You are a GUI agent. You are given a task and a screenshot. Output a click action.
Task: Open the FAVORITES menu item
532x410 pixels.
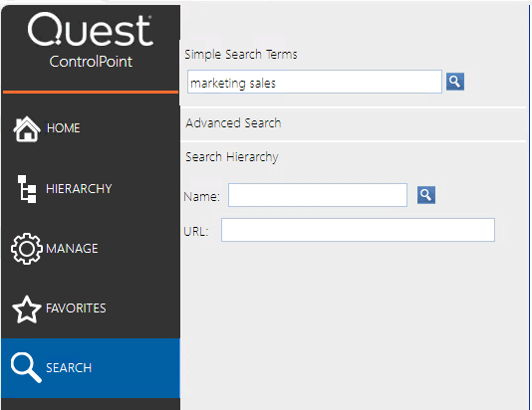(76, 308)
